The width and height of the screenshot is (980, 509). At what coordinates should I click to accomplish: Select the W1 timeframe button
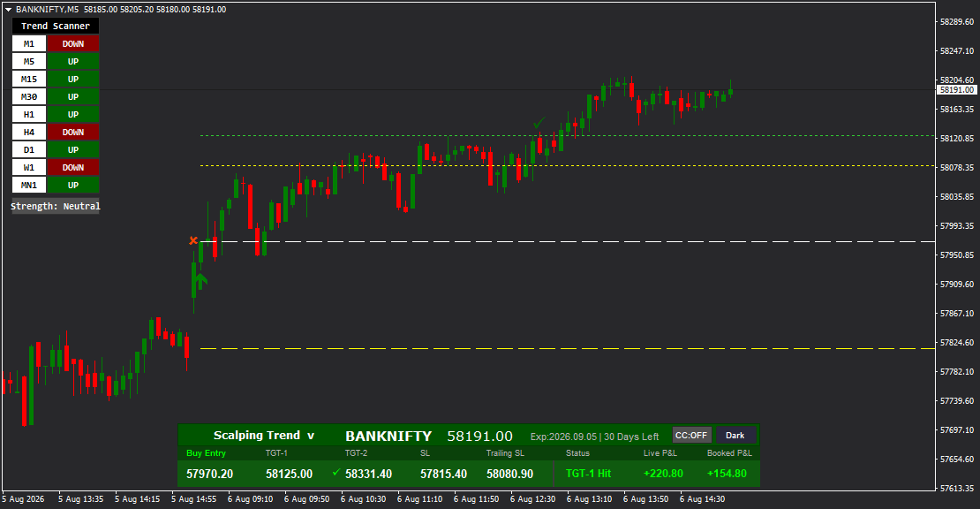[x=29, y=168]
